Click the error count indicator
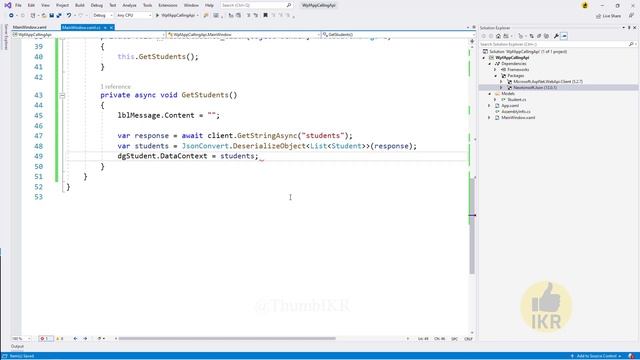Viewport: 640px width, 360px height. pos(46,339)
